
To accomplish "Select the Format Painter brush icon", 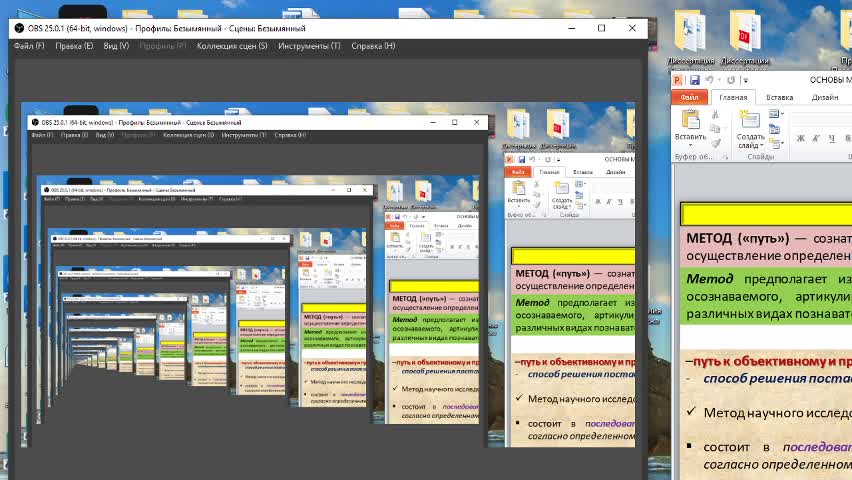I will pyautogui.click(x=716, y=143).
